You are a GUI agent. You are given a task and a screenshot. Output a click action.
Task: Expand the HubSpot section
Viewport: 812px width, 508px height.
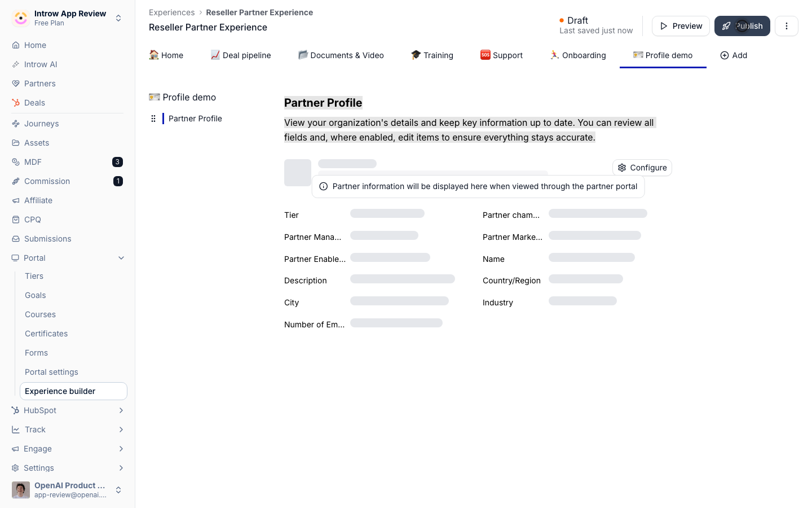click(x=121, y=410)
